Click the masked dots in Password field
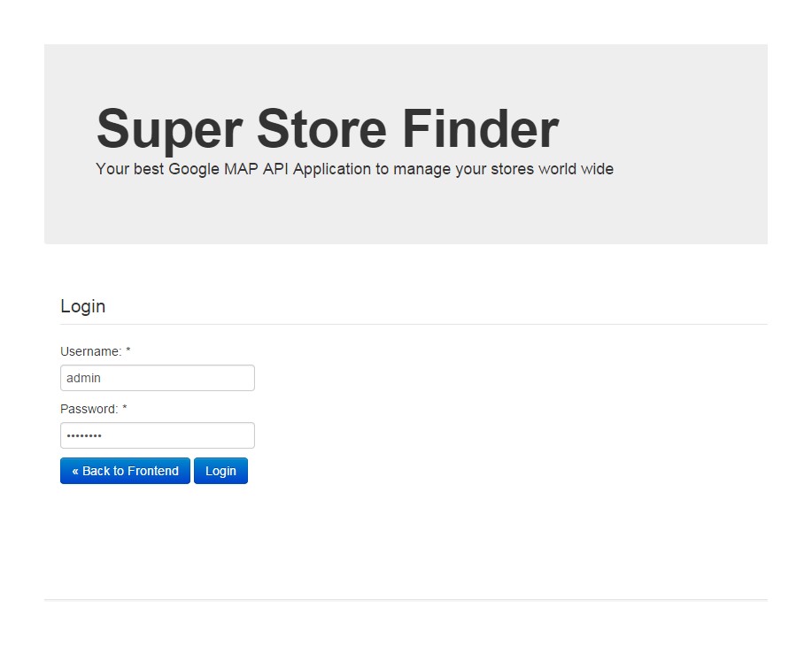The height and width of the screenshot is (646, 812). tap(84, 435)
